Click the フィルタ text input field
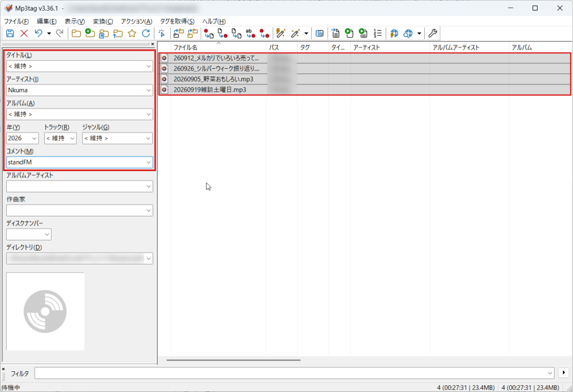The image size is (573, 392). pos(294,373)
